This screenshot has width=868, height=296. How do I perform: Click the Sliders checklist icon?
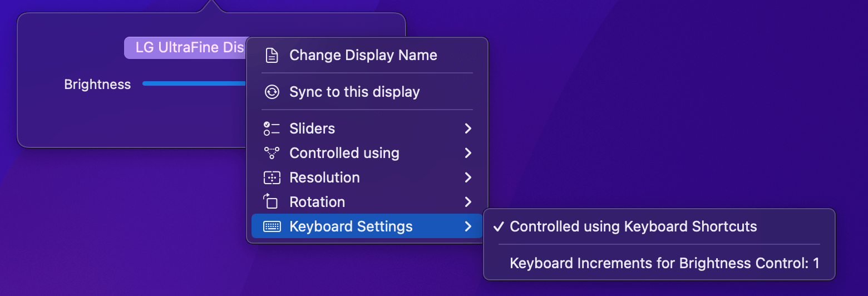click(x=272, y=129)
